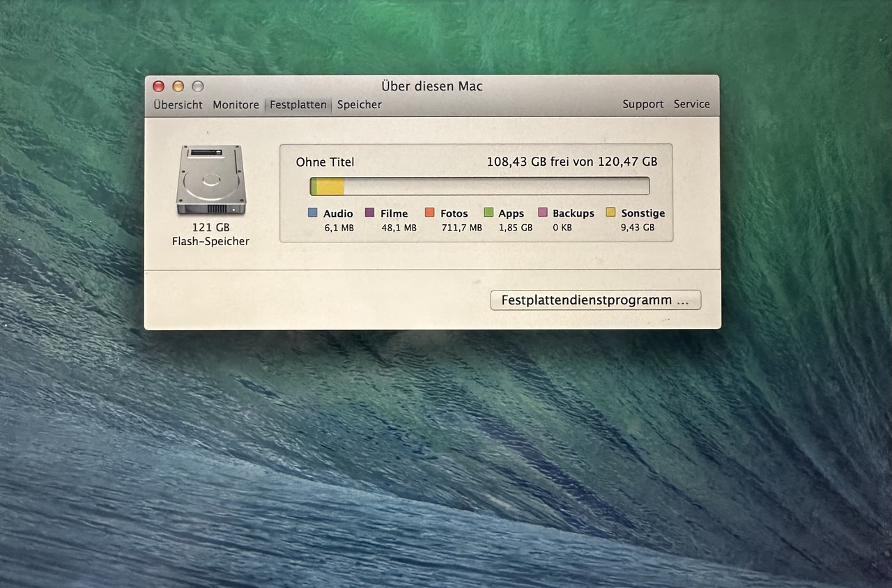Image resolution: width=892 pixels, height=588 pixels.
Task: Click the 'Audio' legend label
Action: coord(338,213)
